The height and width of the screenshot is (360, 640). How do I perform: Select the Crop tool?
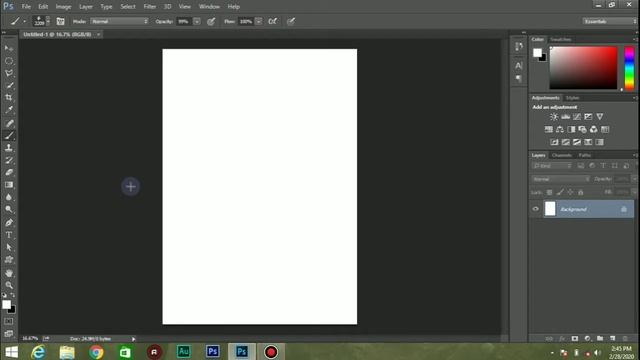[x=9, y=98]
